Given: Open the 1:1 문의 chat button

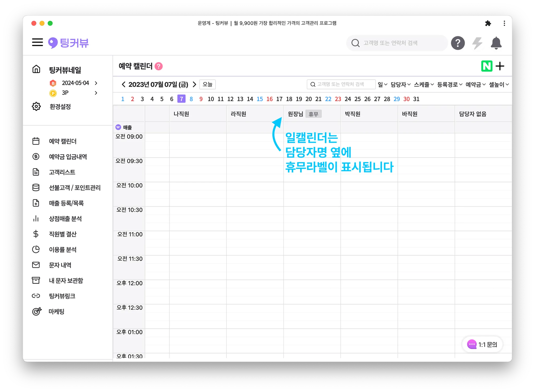Looking at the screenshot, I should point(482,345).
